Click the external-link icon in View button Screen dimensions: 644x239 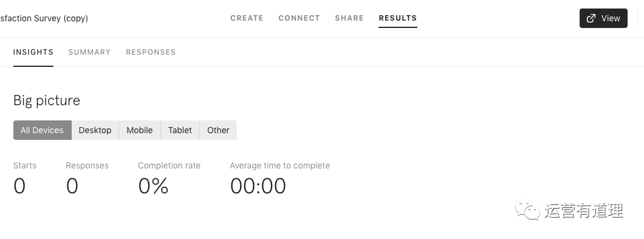(x=591, y=18)
